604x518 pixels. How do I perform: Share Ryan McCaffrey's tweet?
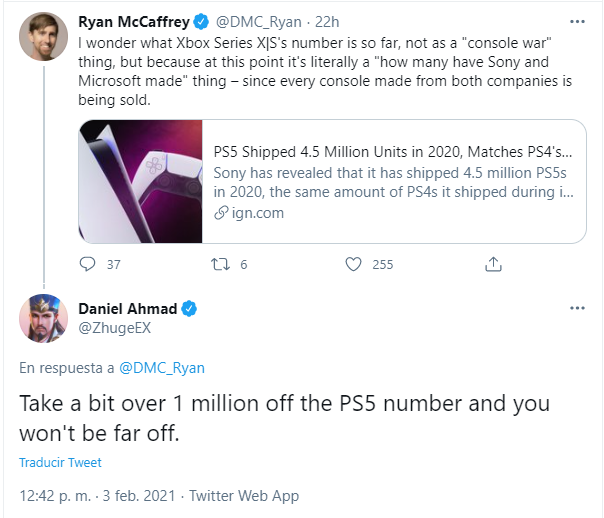pyautogui.click(x=493, y=264)
